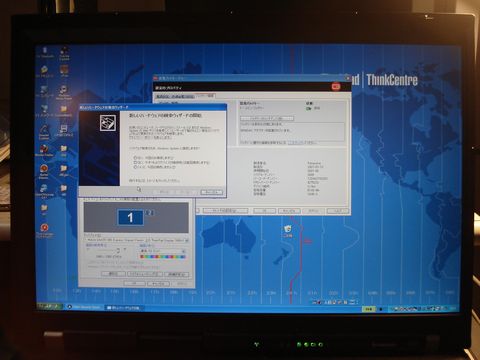Click the Identify button in display settings
The image size is (480, 360).
(x=113, y=274)
